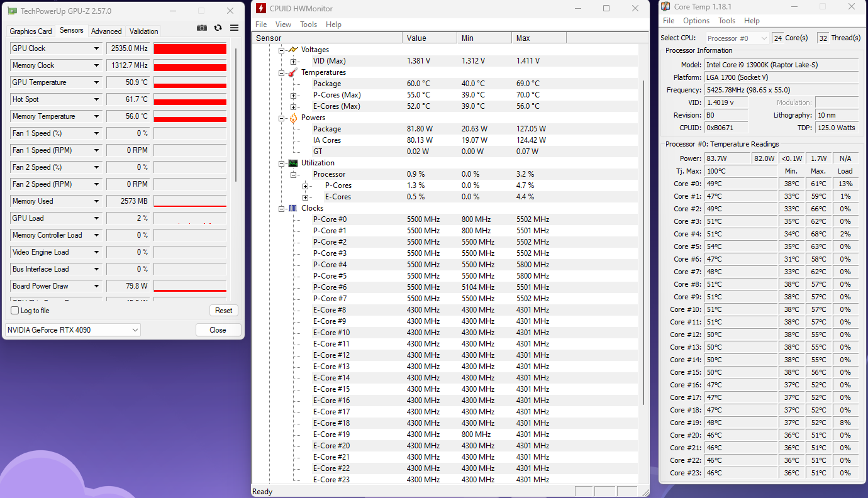Open the HWMonitor Help menu
Image resolution: width=868 pixels, height=498 pixels.
click(x=333, y=25)
